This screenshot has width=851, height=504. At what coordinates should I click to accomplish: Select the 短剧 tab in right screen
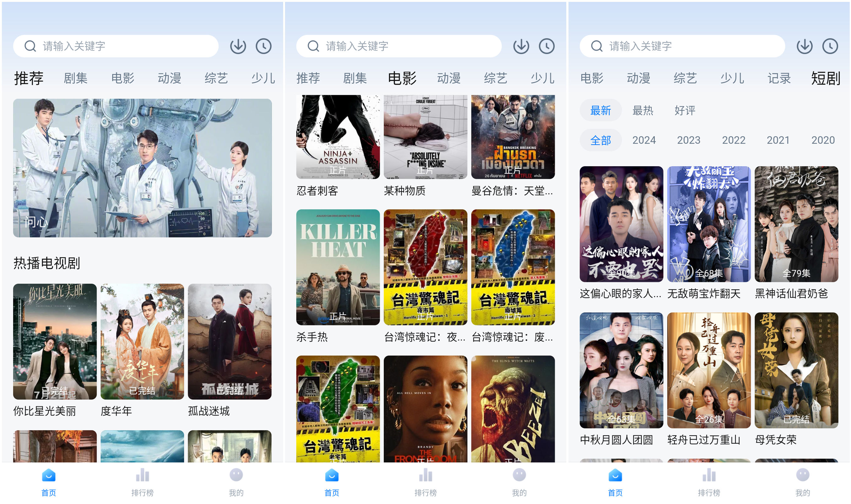tap(826, 78)
